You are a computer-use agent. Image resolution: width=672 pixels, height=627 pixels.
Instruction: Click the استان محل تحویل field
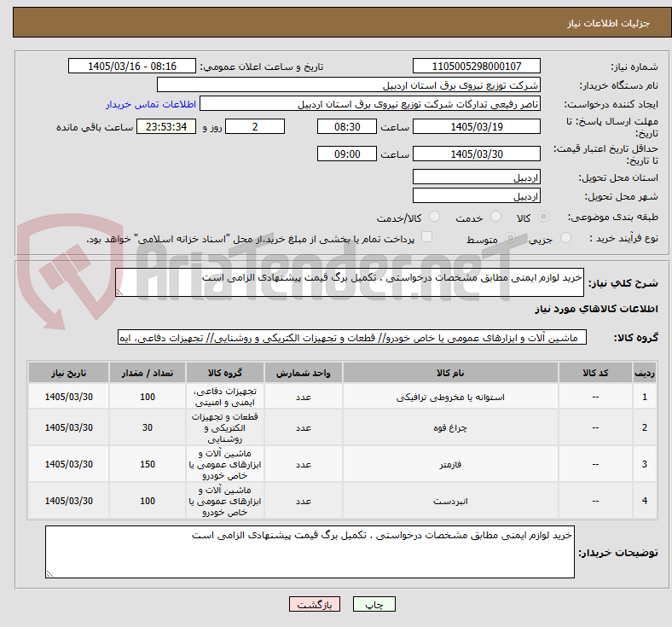476,177
